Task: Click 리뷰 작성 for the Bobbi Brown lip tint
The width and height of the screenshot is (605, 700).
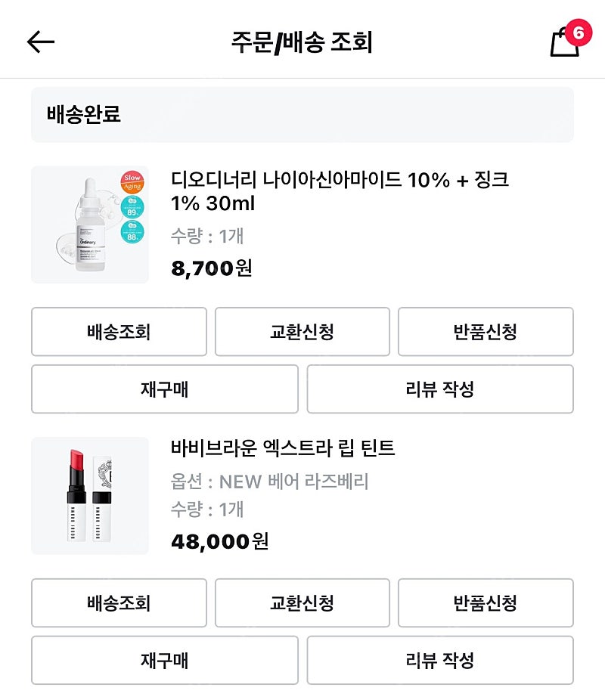Action: [x=440, y=660]
